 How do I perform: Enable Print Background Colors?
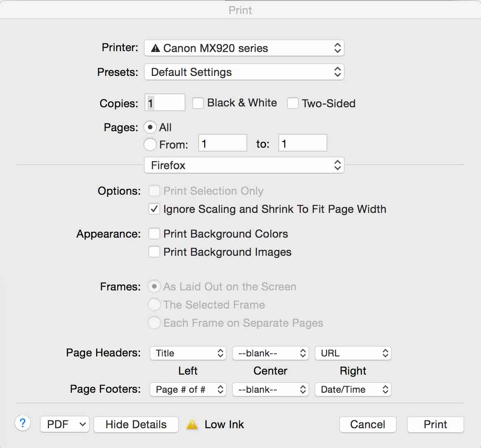point(154,233)
